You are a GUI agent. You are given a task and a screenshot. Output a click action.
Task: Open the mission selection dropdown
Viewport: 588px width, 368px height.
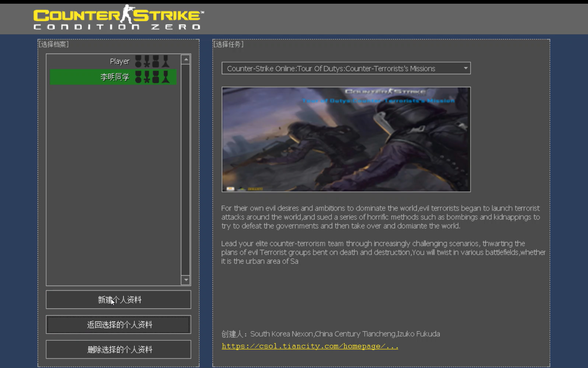click(346, 68)
